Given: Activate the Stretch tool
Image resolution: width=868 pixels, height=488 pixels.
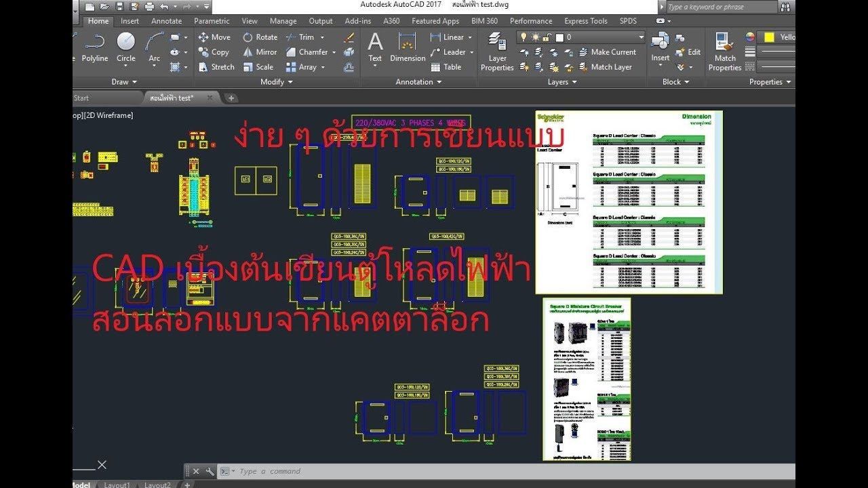Looking at the screenshot, I should click(216, 67).
